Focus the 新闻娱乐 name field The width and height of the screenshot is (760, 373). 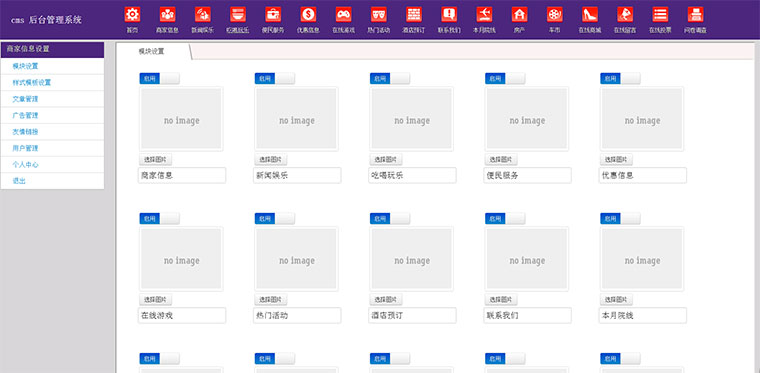tap(297, 175)
